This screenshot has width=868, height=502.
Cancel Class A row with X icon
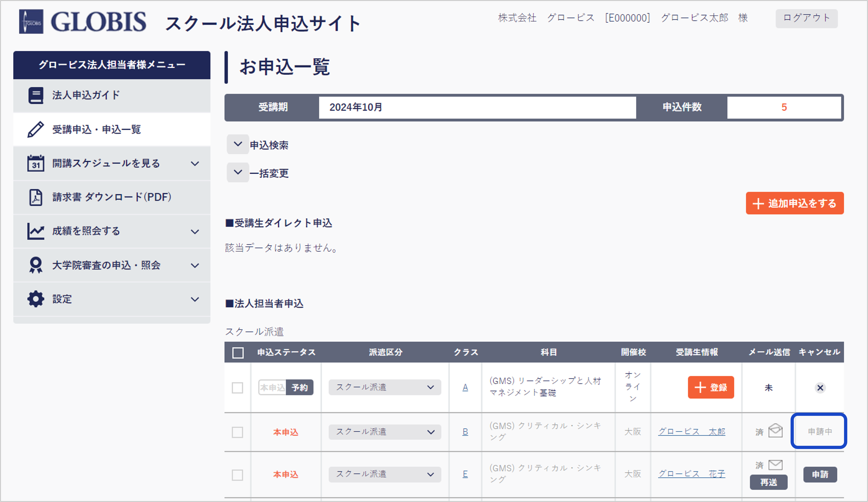tap(820, 388)
